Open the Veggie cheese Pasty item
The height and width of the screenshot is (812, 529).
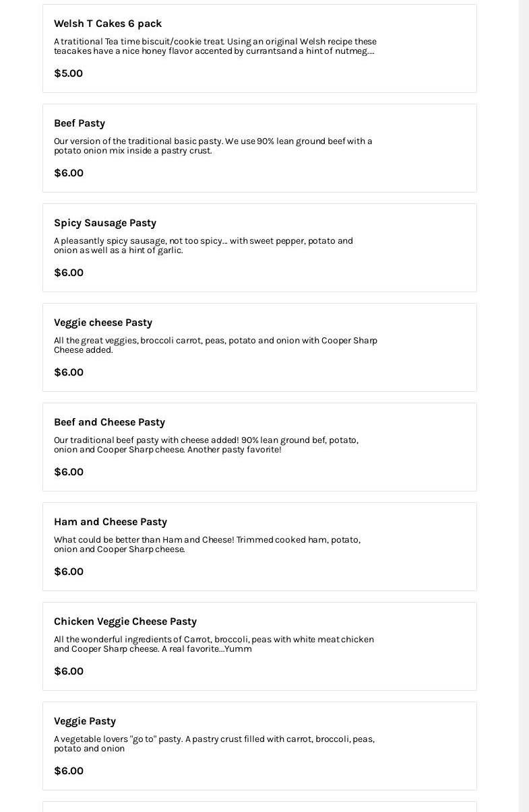pyautogui.click(x=103, y=323)
